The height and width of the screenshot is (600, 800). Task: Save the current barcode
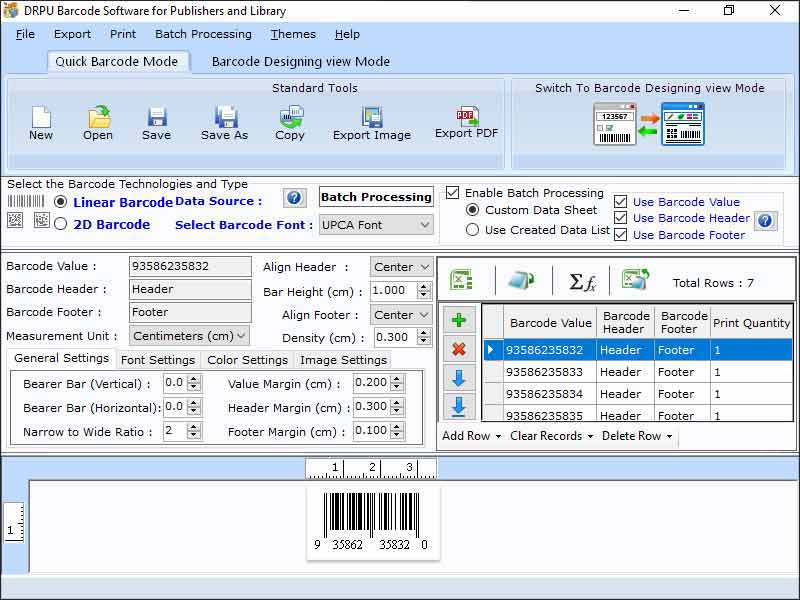[x=157, y=120]
